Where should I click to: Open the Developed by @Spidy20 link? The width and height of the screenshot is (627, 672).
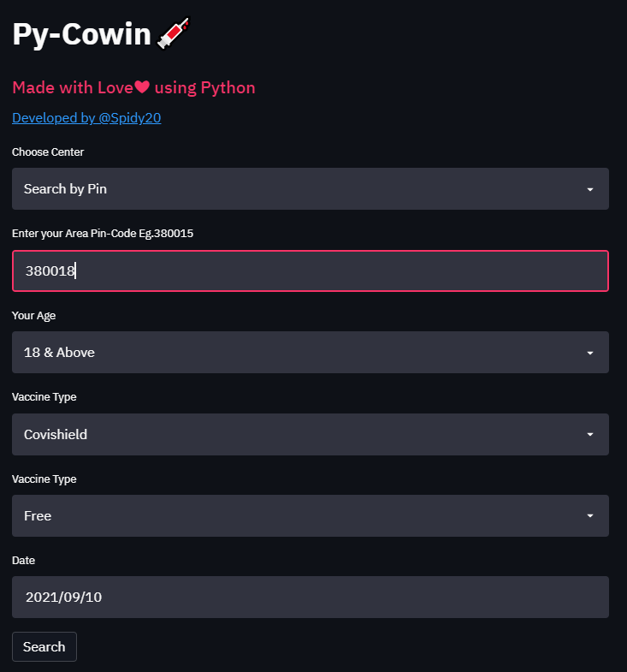(x=86, y=118)
